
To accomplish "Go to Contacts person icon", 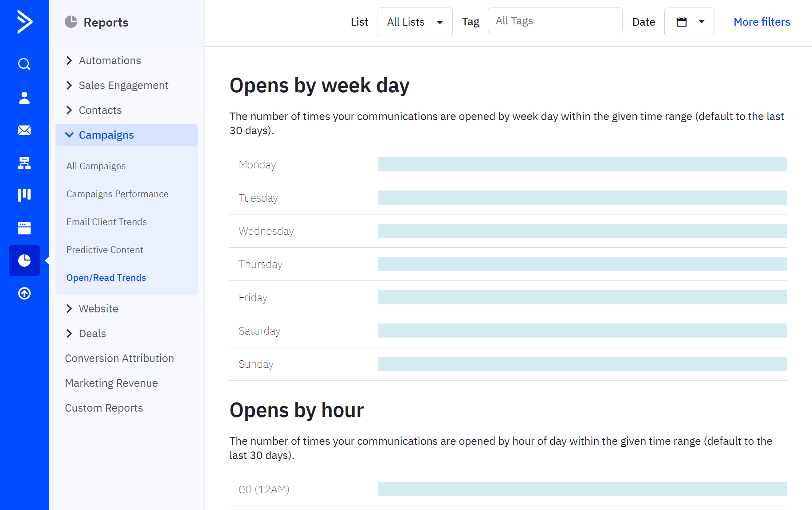I will pos(24,97).
